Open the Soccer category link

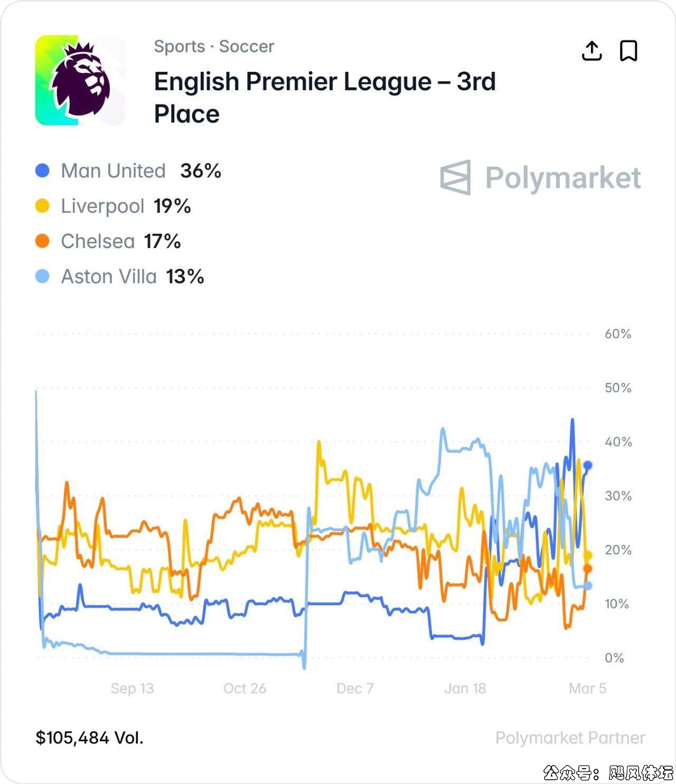coord(247,46)
